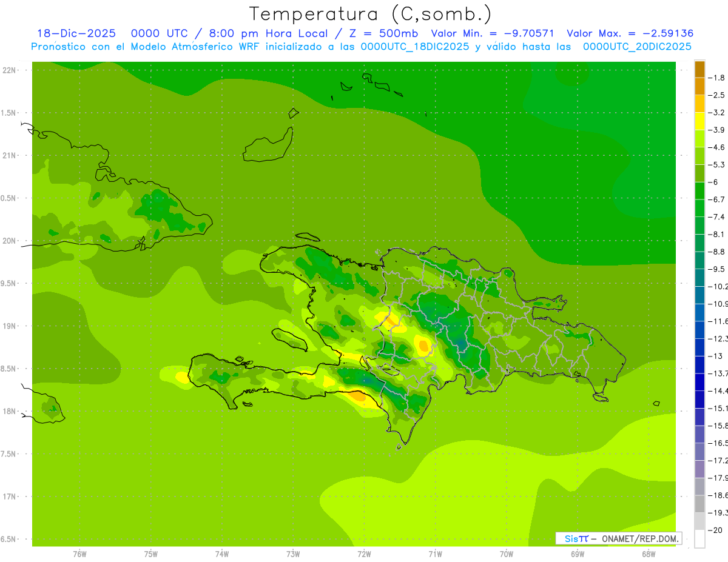Click the -8.8 colorbar label
This screenshot has height=562, width=728.
[717, 252]
